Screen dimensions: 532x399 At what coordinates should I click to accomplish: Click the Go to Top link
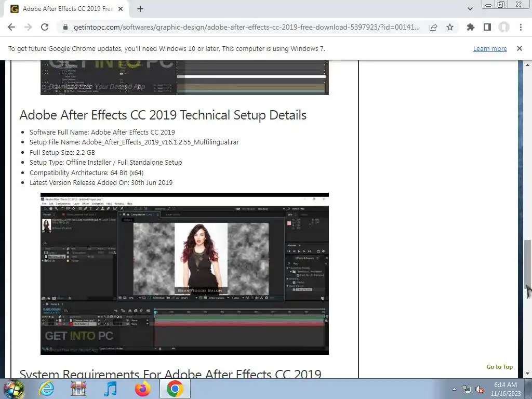tap(499, 367)
